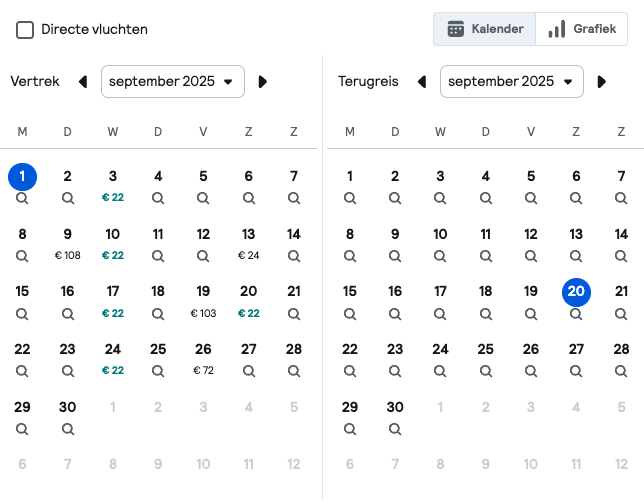The height and width of the screenshot is (502, 644).
Task: Click selected return date 20
Action: pos(576,292)
